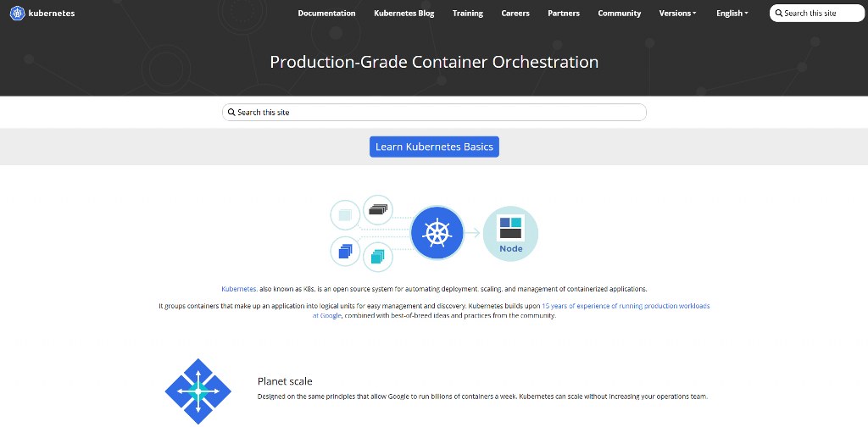This screenshot has width=868, height=427.
Task: Open the Versions dropdown menu
Action: click(x=677, y=14)
